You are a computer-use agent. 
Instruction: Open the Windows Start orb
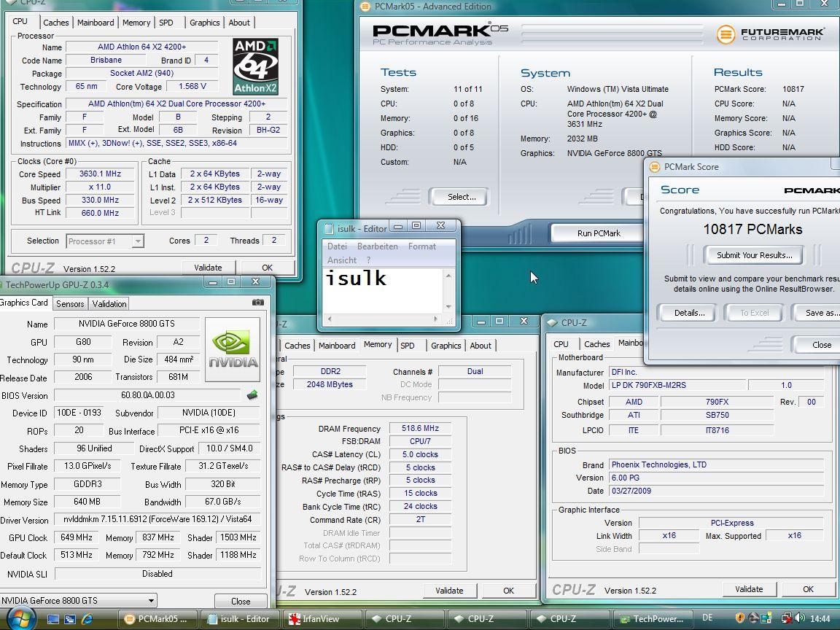click(20, 618)
